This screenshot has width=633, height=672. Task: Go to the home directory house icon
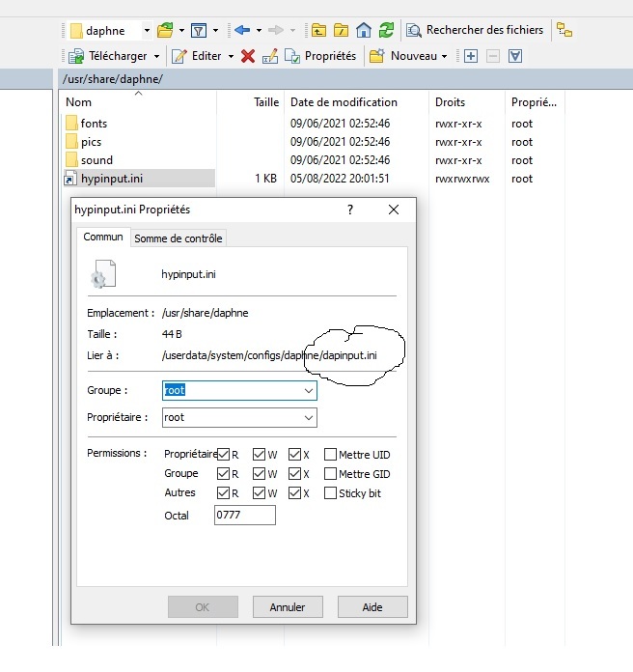pos(364,31)
